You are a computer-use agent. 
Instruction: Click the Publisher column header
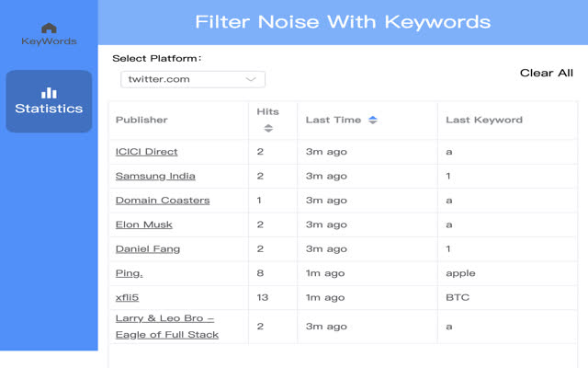coord(141,120)
